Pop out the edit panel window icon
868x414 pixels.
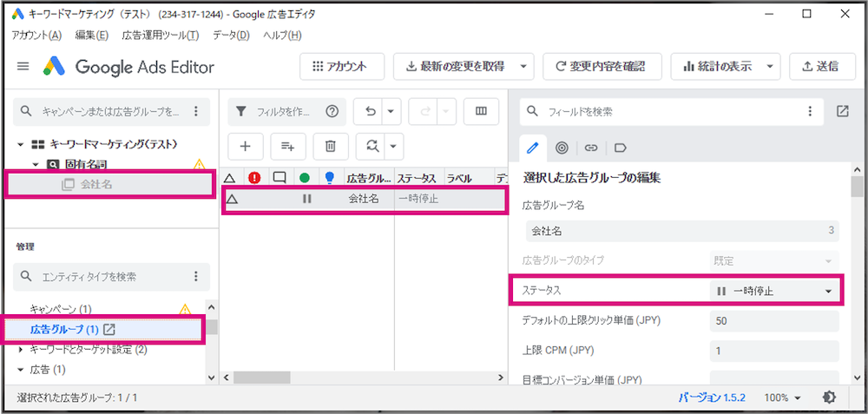[x=842, y=111]
